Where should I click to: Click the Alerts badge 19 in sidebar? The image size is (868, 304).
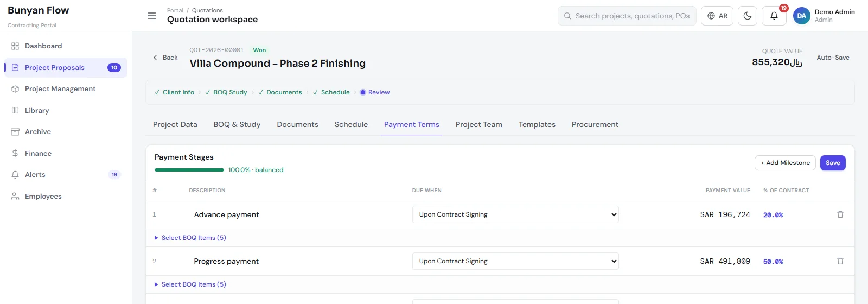click(114, 175)
